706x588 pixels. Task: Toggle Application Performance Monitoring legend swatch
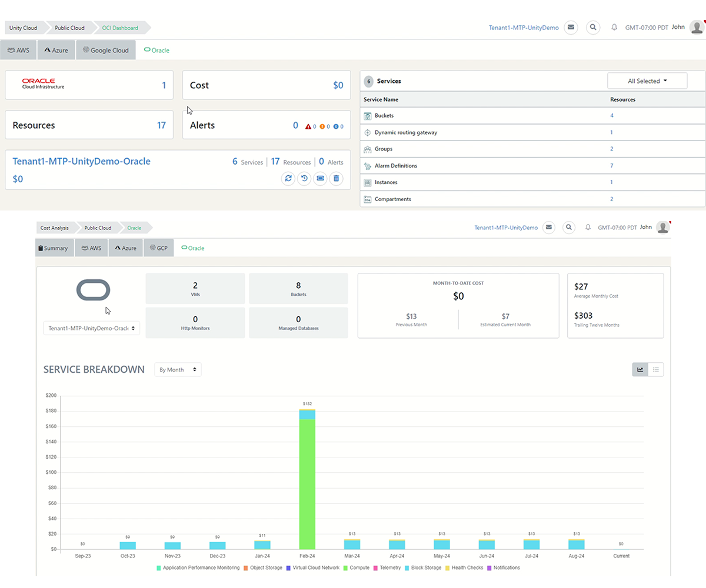pos(159,568)
